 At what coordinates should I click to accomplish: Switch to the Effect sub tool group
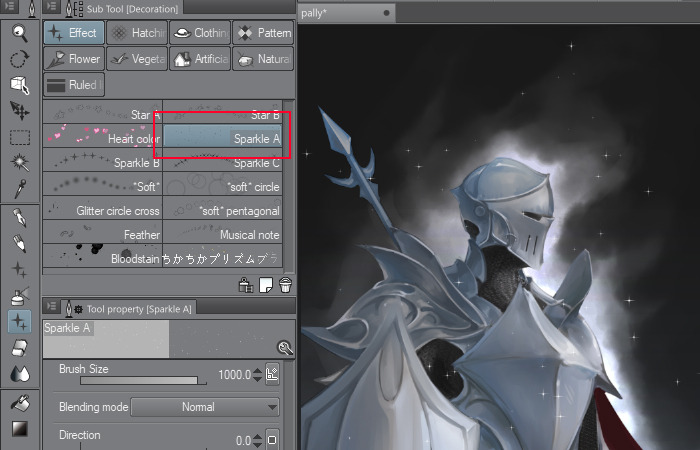74,33
